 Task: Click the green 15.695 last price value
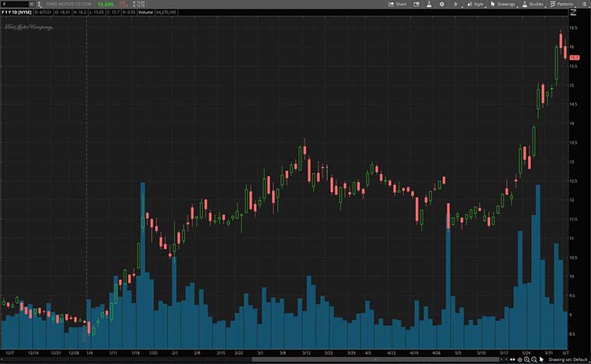pyautogui.click(x=106, y=5)
